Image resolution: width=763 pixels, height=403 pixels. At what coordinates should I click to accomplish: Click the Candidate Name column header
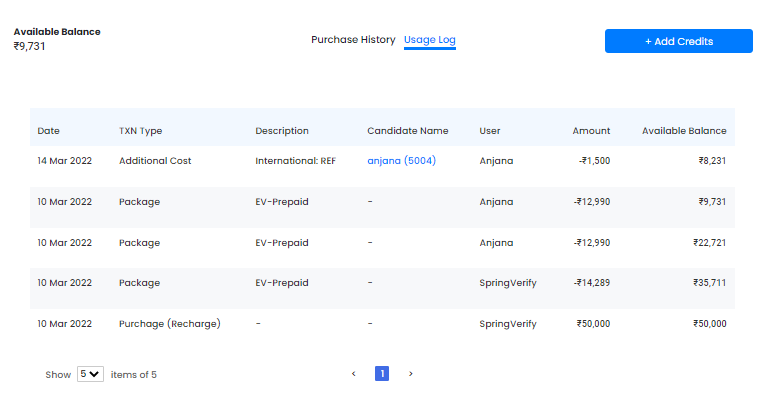coord(408,130)
